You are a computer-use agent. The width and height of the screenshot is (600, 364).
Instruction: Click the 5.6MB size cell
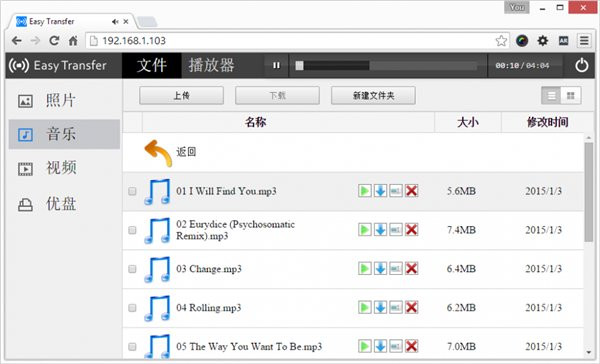[461, 191]
